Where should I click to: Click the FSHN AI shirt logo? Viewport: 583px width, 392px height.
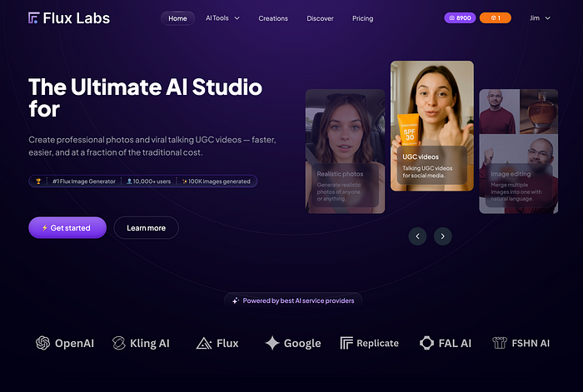tap(500, 343)
